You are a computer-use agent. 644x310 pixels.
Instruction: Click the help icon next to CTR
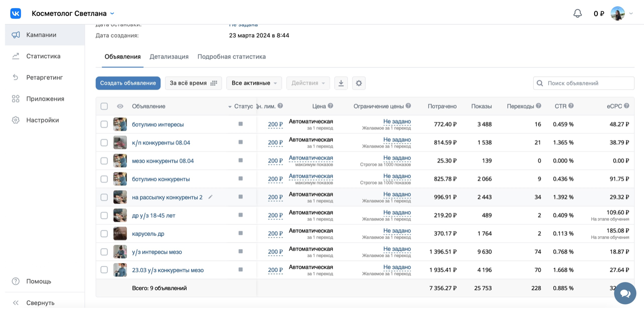click(x=571, y=106)
